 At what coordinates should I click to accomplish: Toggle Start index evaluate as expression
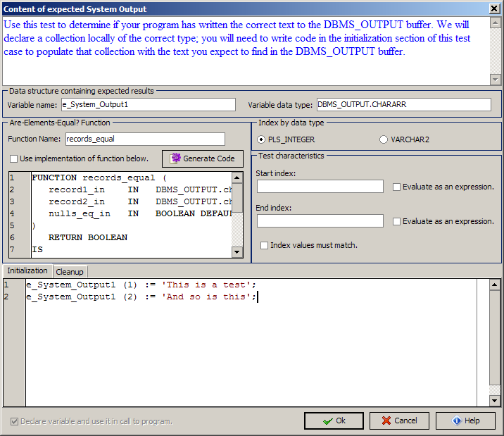(397, 187)
